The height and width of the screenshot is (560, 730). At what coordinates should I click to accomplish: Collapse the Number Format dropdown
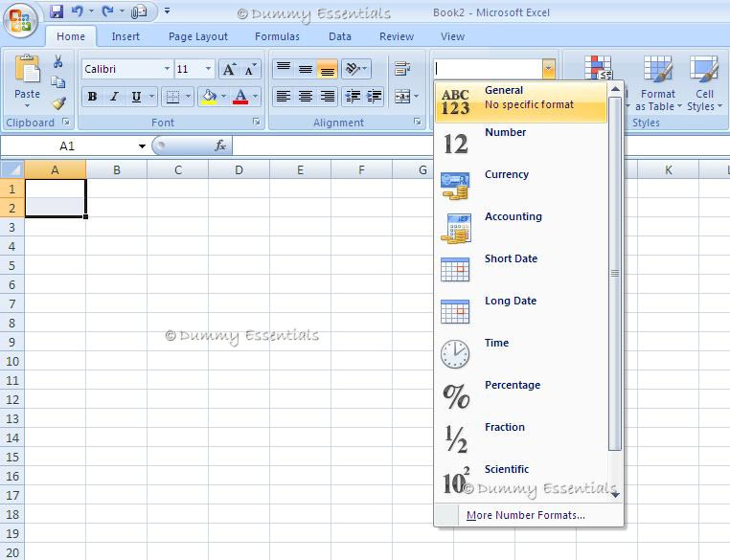[548, 69]
